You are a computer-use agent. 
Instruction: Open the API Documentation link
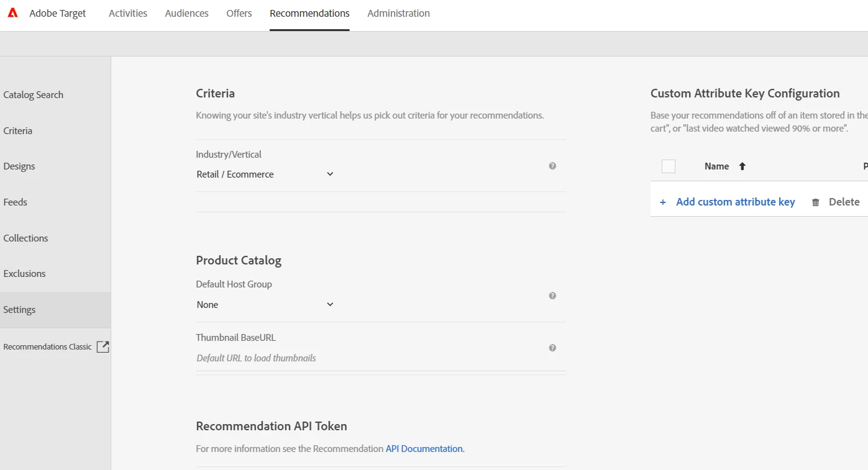(x=424, y=449)
